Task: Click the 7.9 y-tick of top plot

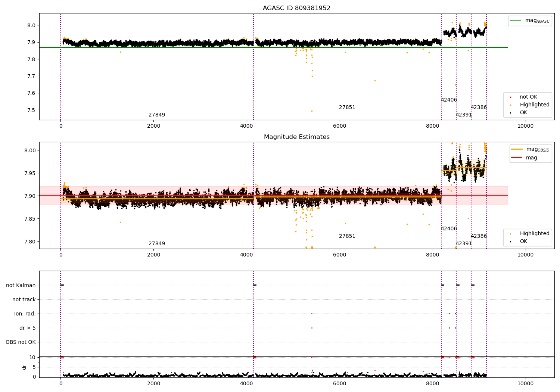Action: point(31,42)
